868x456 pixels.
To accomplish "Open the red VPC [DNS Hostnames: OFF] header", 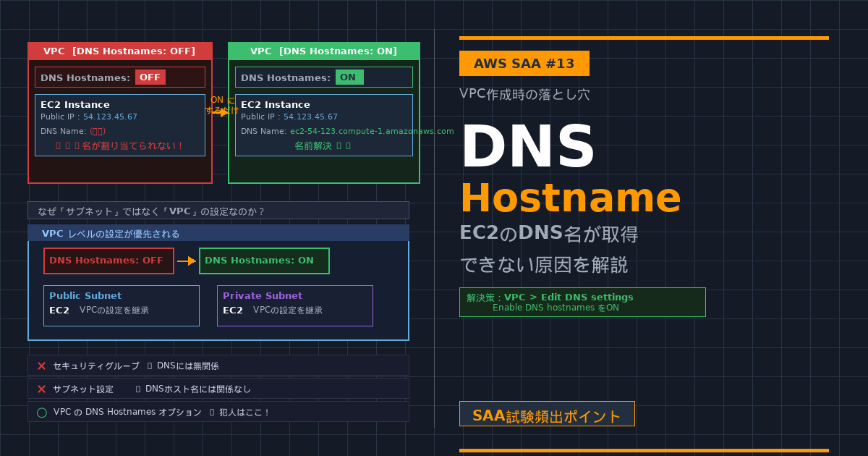I will tap(120, 51).
